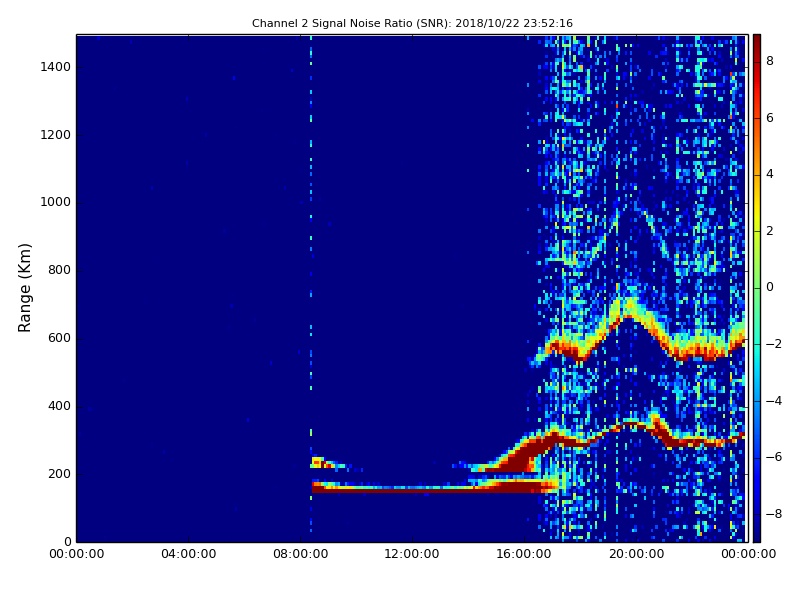Image resolution: width=800 pixels, height=600 pixels.
Task: Click the colorbar value 8 label
Action: [770, 61]
